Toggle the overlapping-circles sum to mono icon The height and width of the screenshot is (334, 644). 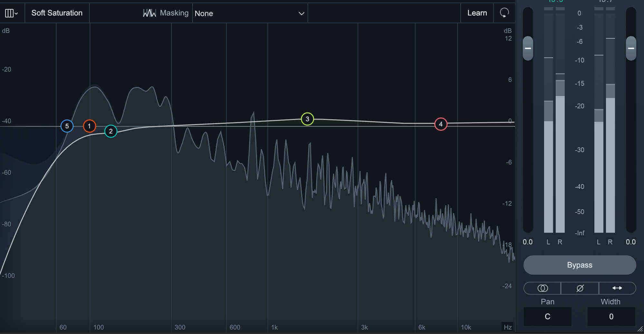[542, 288]
